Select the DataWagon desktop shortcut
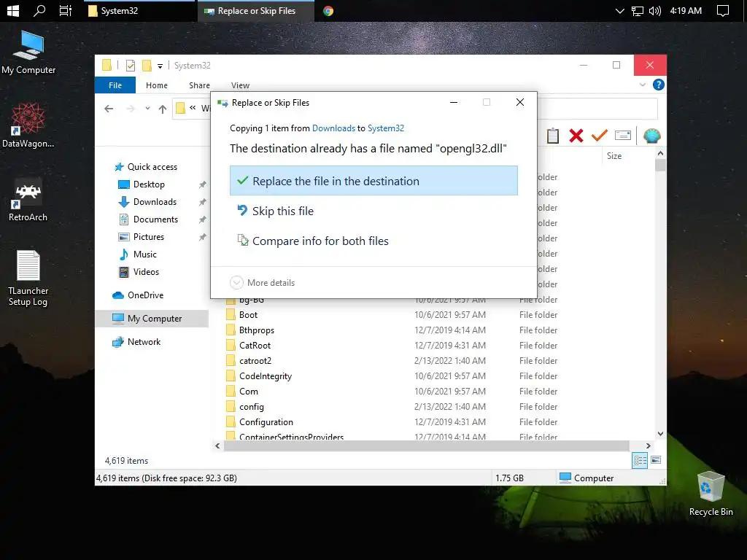747x560 pixels. [x=28, y=125]
